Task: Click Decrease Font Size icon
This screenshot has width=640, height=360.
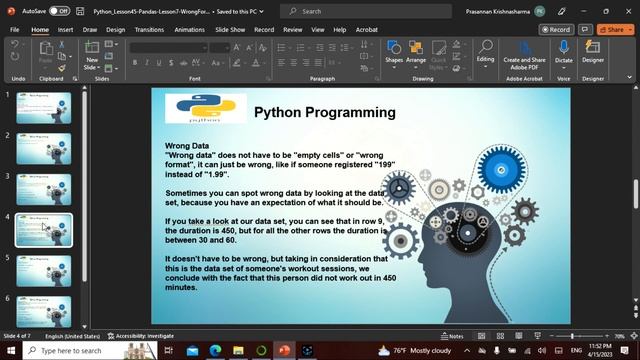Action: 249,48
